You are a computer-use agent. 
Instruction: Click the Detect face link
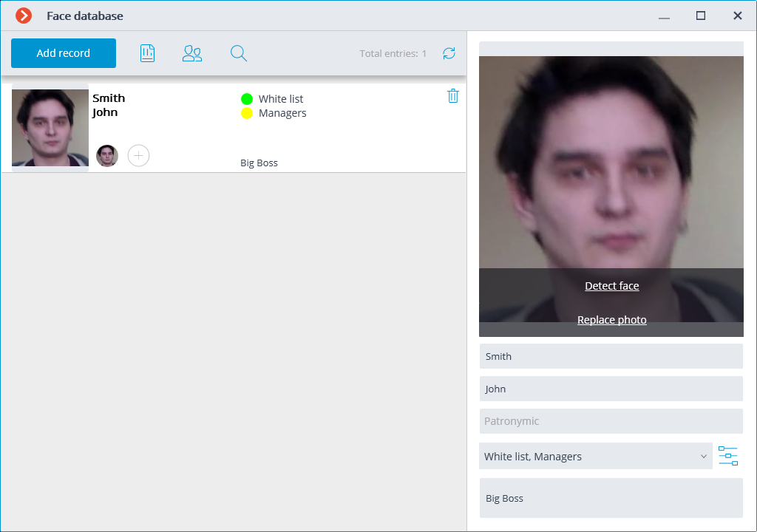[611, 286]
